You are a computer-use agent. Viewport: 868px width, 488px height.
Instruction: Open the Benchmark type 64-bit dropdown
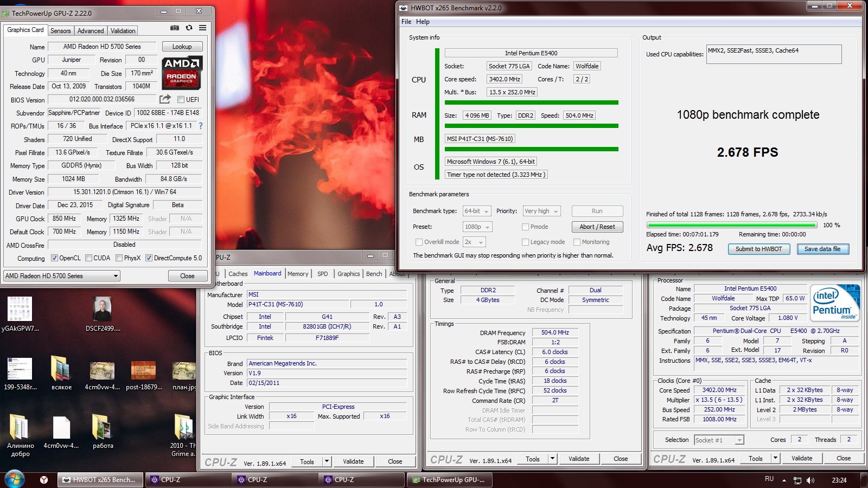click(x=477, y=211)
